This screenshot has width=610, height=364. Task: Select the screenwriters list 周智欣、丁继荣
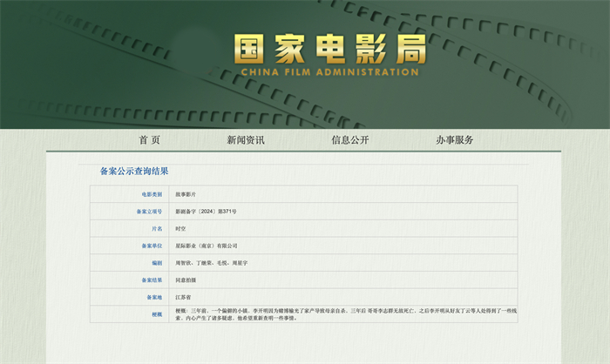point(211,262)
